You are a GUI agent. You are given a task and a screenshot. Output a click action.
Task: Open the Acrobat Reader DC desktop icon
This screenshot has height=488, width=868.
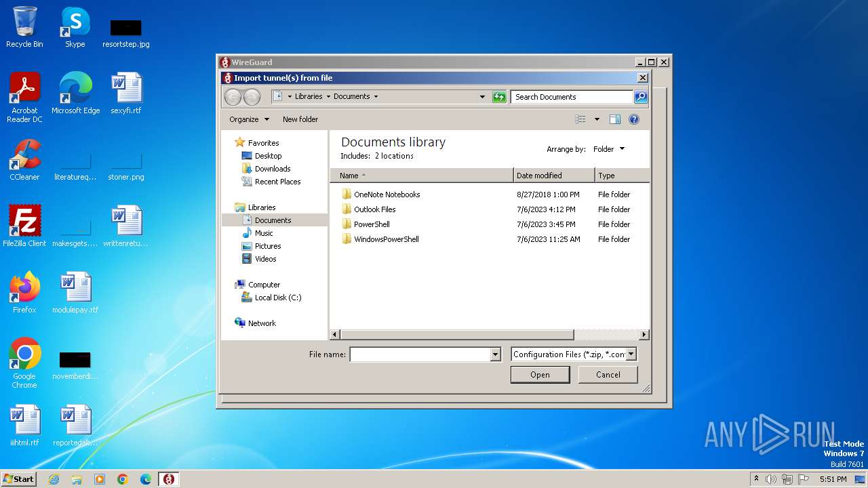tap(24, 98)
